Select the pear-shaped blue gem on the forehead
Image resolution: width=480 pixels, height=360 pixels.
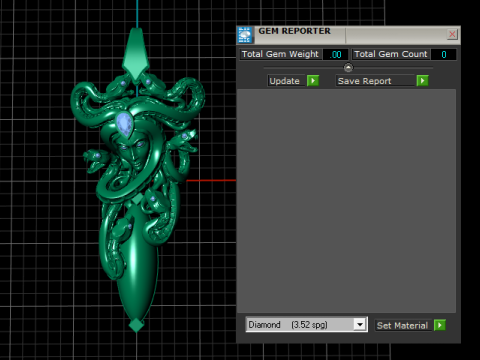124,124
